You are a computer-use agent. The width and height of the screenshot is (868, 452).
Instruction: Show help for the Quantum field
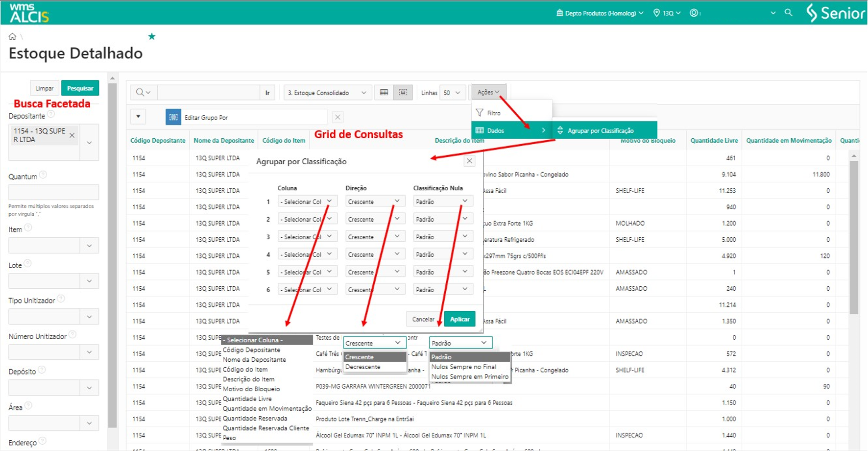tap(43, 175)
